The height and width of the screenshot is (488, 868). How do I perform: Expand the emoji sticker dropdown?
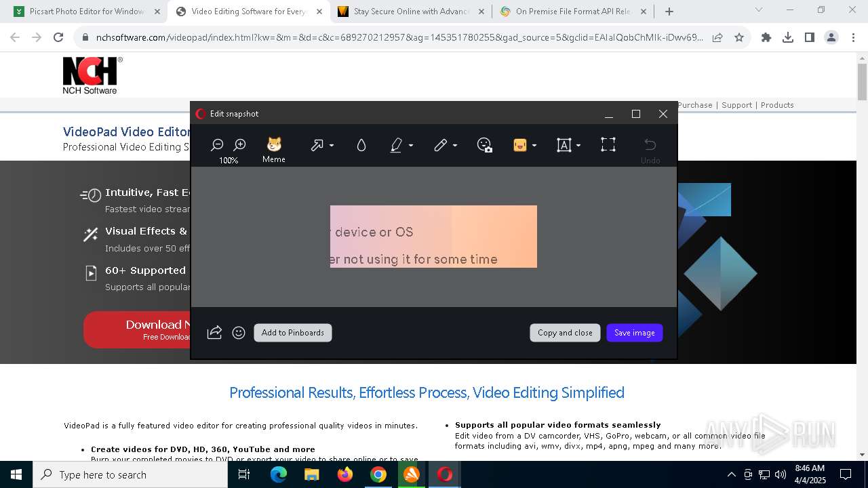point(534,146)
